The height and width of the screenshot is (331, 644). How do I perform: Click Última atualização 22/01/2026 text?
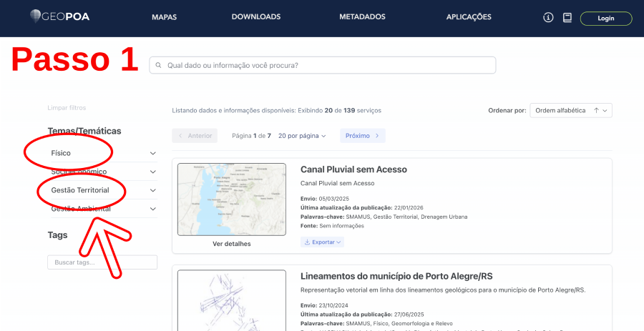[x=362, y=207]
